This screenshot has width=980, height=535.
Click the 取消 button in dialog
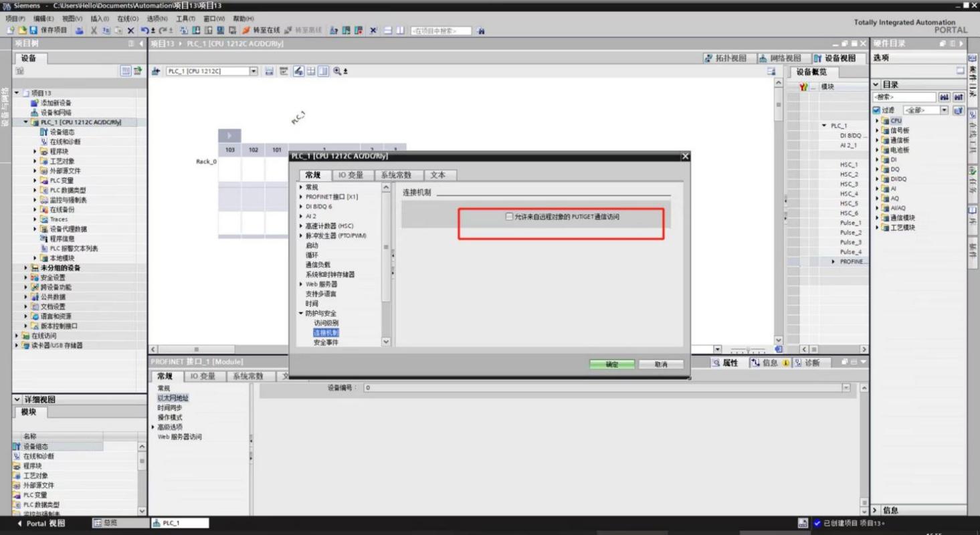pyautogui.click(x=661, y=364)
